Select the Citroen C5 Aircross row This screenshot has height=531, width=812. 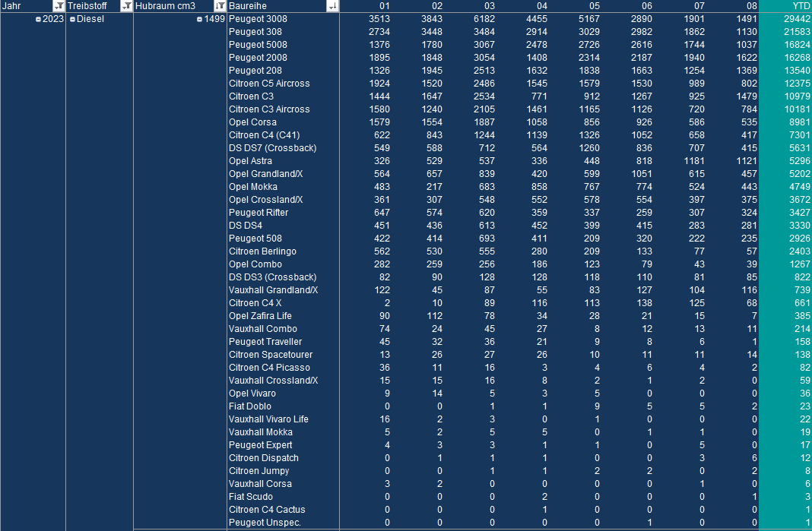269,84
